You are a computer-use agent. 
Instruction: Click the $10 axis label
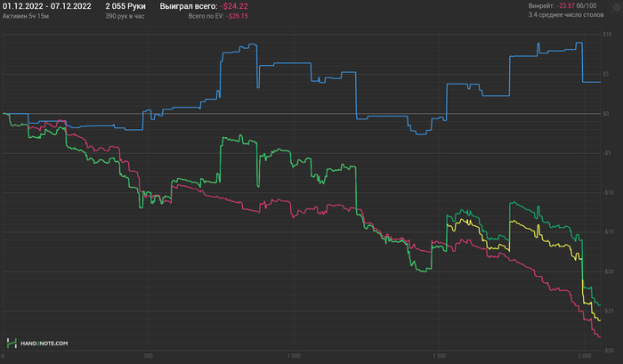pyautogui.click(x=607, y=35)
